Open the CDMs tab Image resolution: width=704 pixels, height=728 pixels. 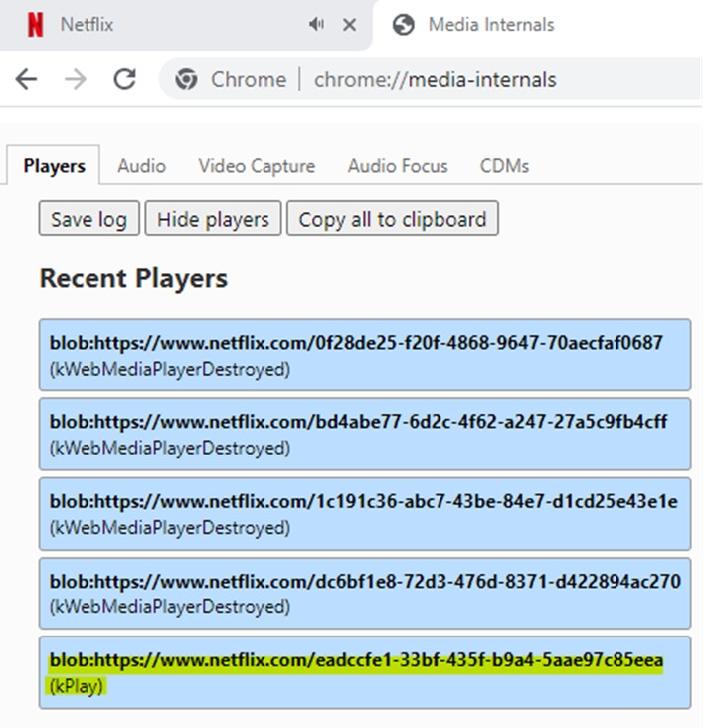504,166
